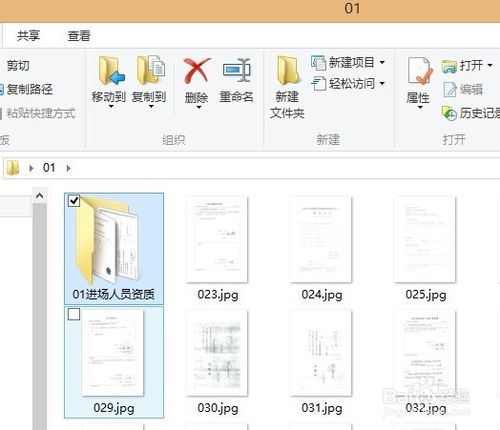Click the Copy to (复制到) icon
The image size is (500, 430).
tap(151, 70)
